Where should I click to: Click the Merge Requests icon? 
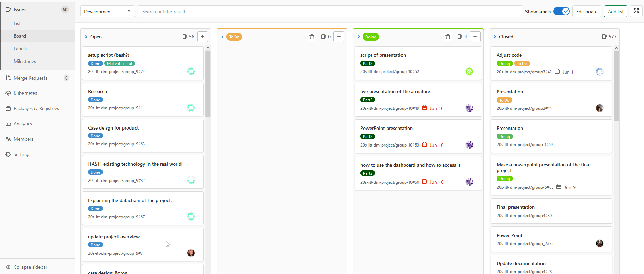tap(8, 78)
